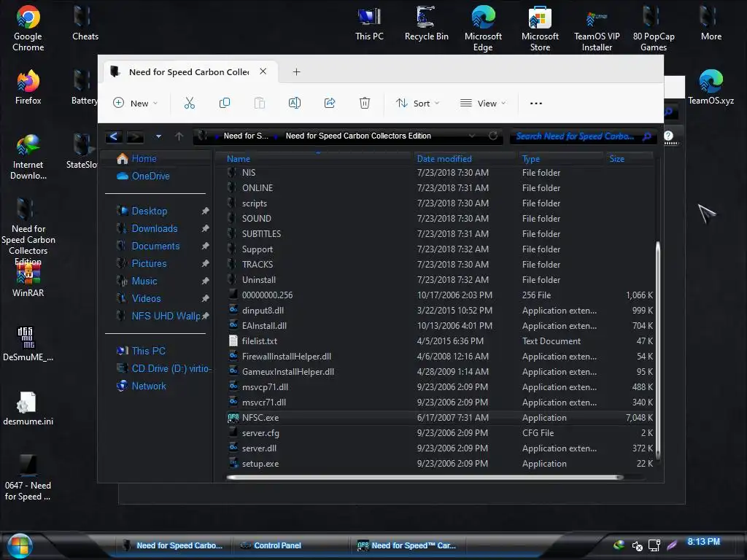Open Microsoft Store desktop icon
Screen dimensions: 747x560
point(540,28)
